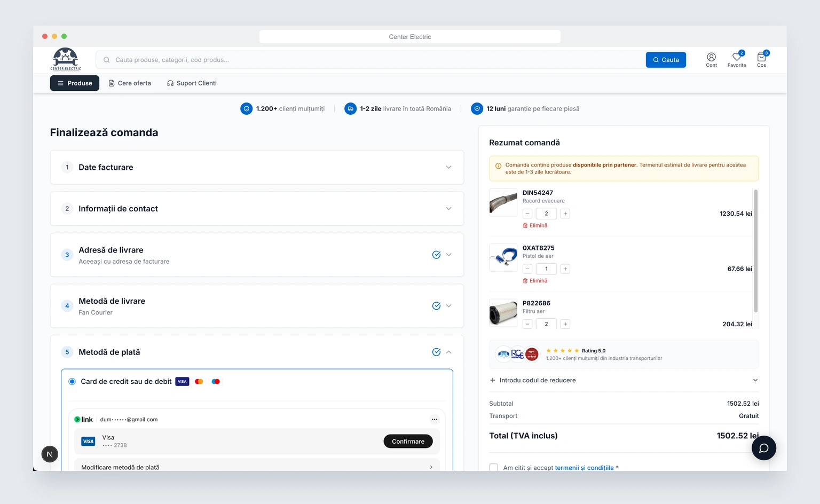Click the order summary scrollbar
820x504 pixels.
click(756, 251)
